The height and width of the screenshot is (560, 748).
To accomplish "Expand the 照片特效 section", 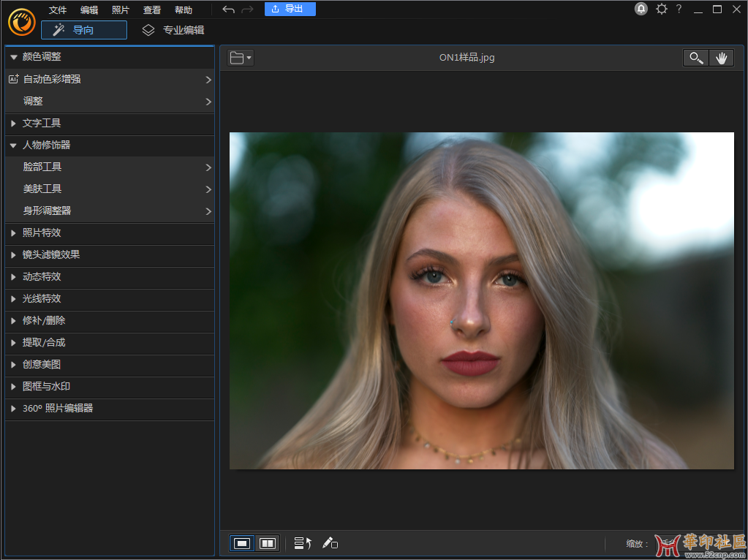I will pyautogui.click(x=110, y=232).
